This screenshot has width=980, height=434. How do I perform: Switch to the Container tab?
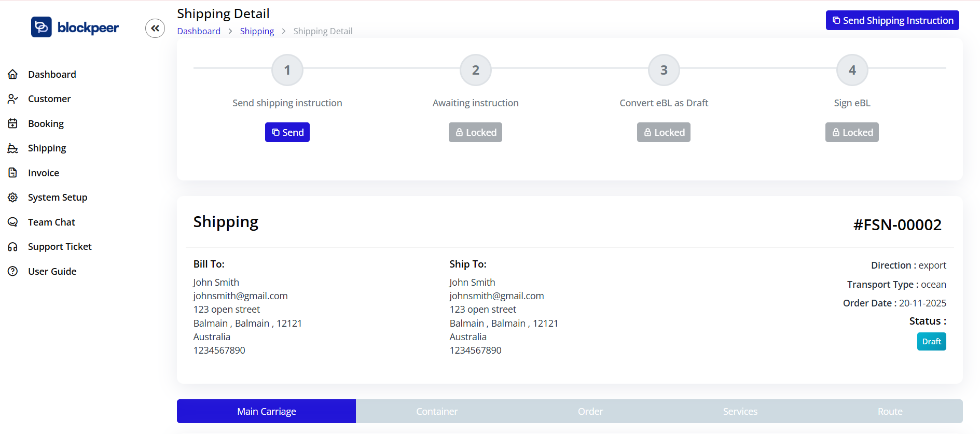[437, 411]
